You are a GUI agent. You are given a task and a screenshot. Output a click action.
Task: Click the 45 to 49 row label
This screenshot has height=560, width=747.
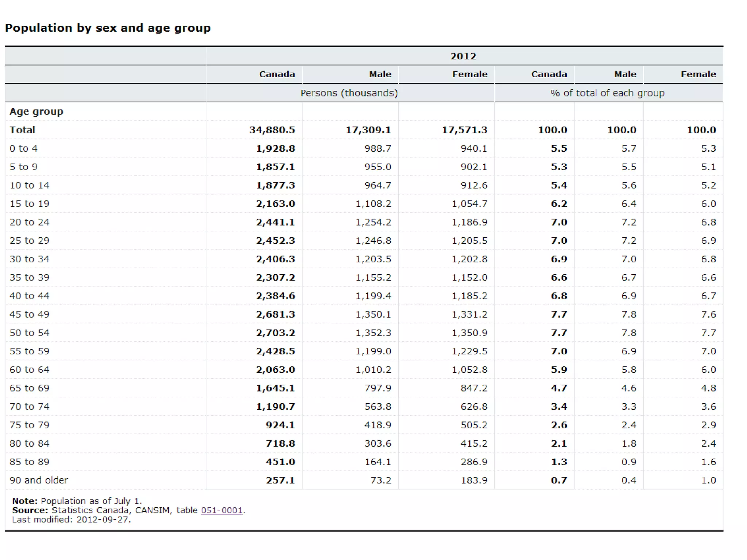point(29,314)
